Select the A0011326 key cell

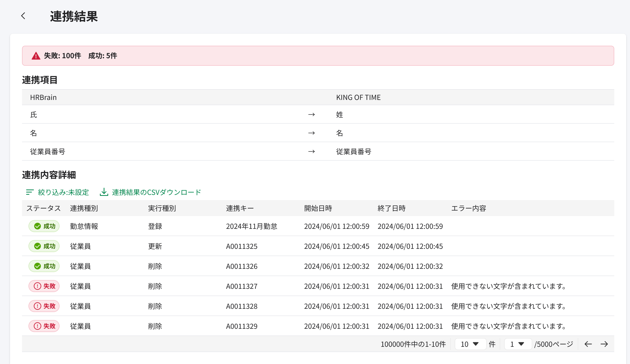(242, 266)
